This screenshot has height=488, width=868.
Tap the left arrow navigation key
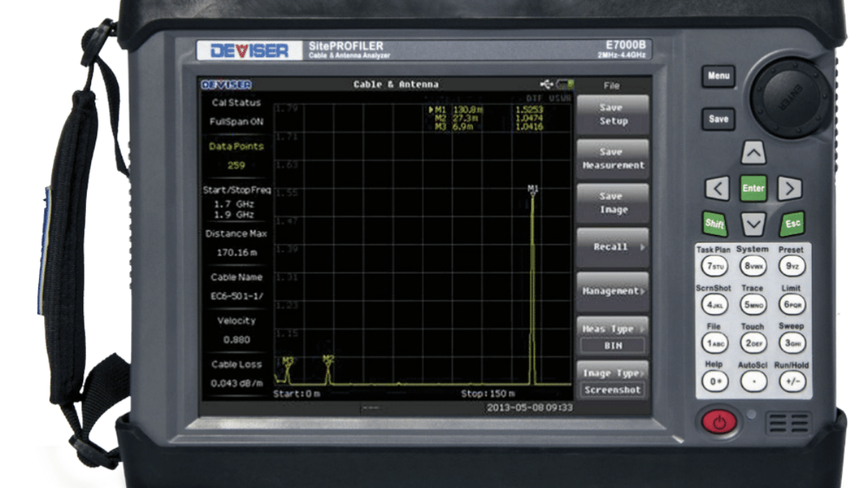tap(717, 189)
